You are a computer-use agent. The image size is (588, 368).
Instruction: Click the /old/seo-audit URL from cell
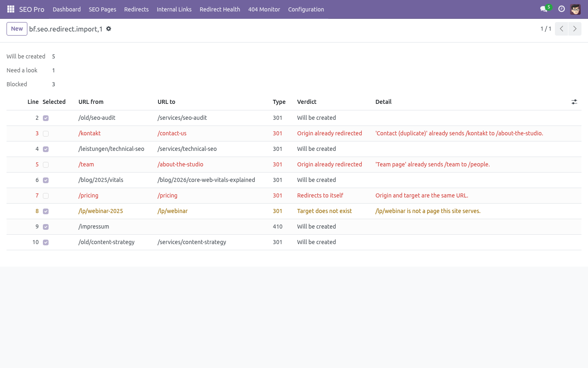97,118
